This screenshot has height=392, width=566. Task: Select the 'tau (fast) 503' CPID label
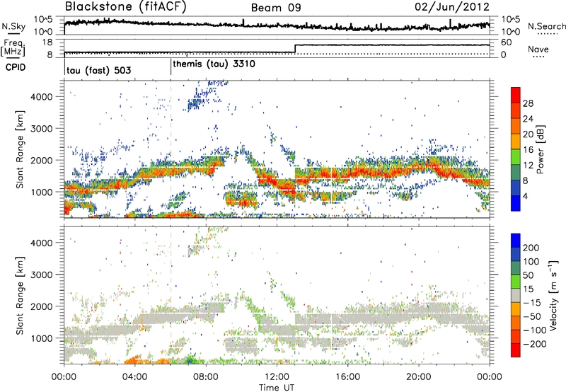coord(98,70)
